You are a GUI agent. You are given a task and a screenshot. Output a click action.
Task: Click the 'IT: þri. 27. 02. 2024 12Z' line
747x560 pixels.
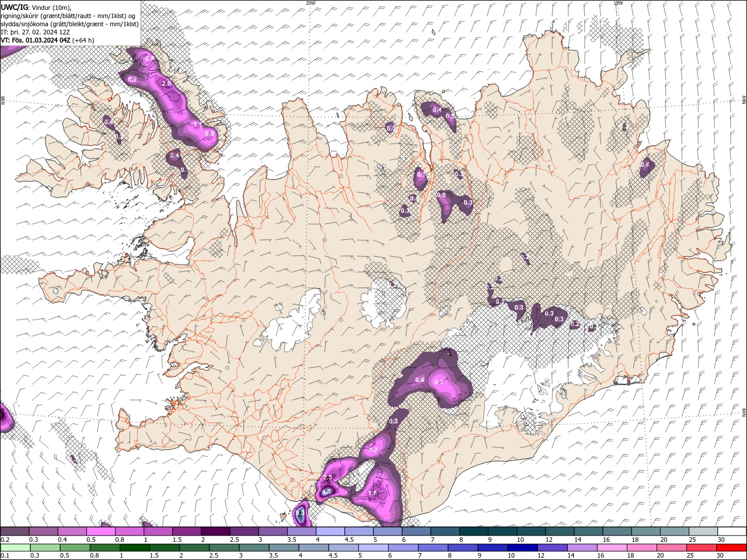pos(36,32)
